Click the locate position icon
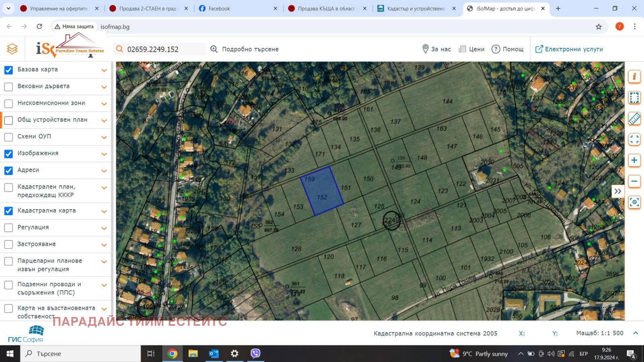Viewport: 644px width, 362px height. pos(634,202)
